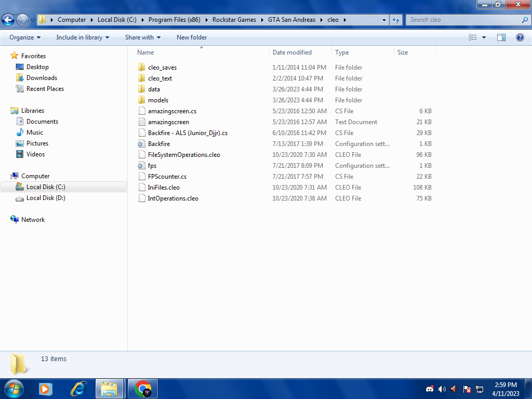Open Action Center flag tray icon
The width and height of the screenshot is (532, 399).
click(x=467, y=389)
